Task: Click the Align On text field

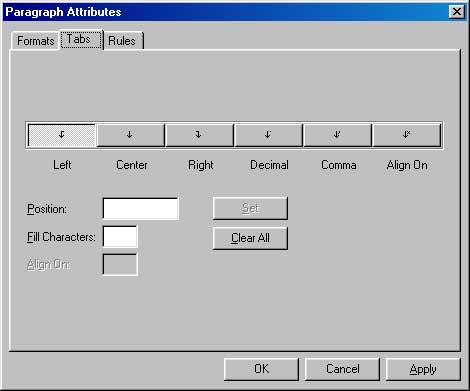Action: (x=120, y=265)
